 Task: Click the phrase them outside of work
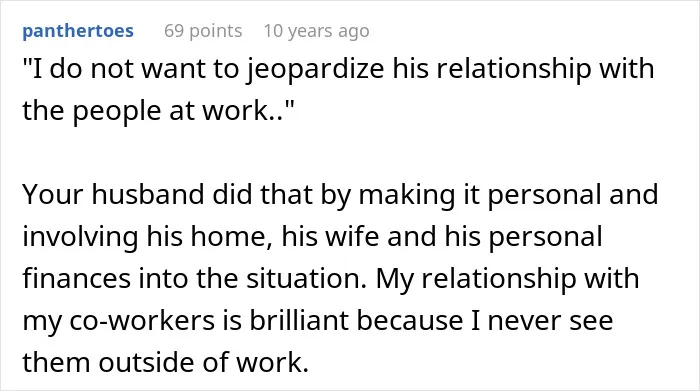(x=166, y=362)
